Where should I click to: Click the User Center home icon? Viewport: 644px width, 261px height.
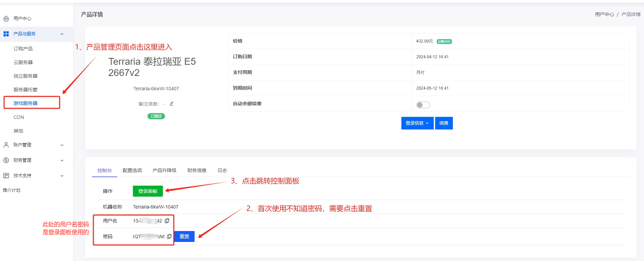pyautogui.click(x=6, y=18)
